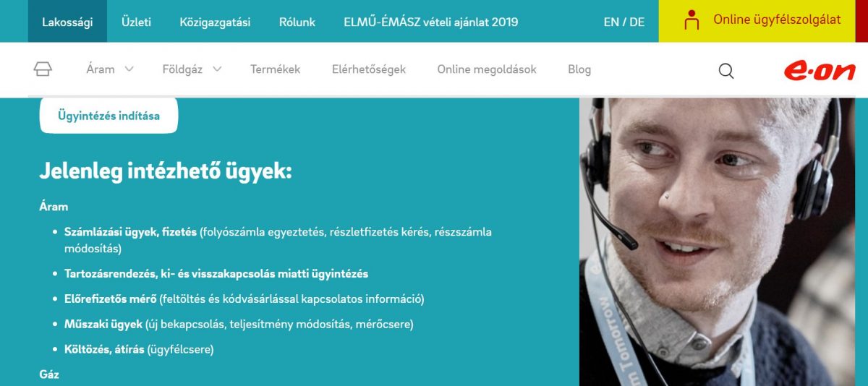
Task: Start process with Ügyintézés indítása button
Action: (x=109, y=116)
